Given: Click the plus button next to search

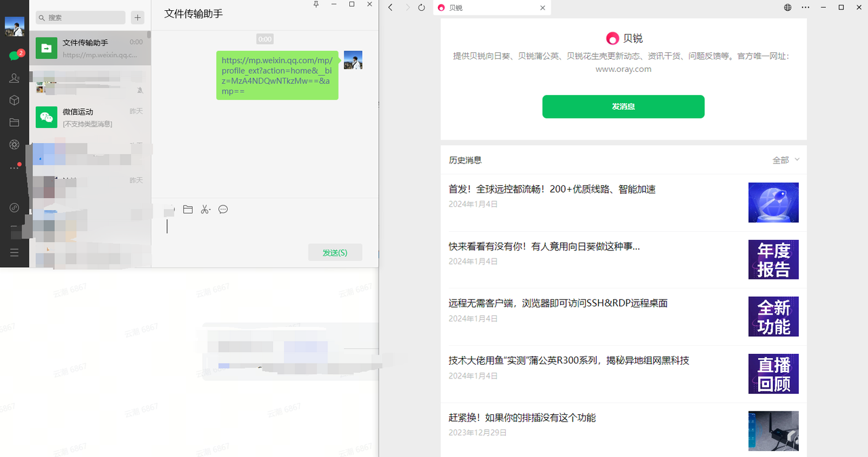Looking at the screenshot, I should pyautogui.click(x=138, y=18).
